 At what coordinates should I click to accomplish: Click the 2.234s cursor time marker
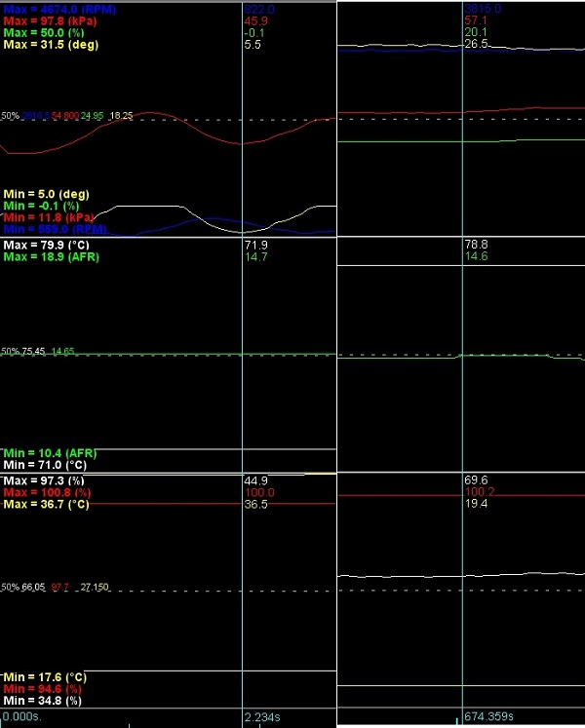click(262, 716)
